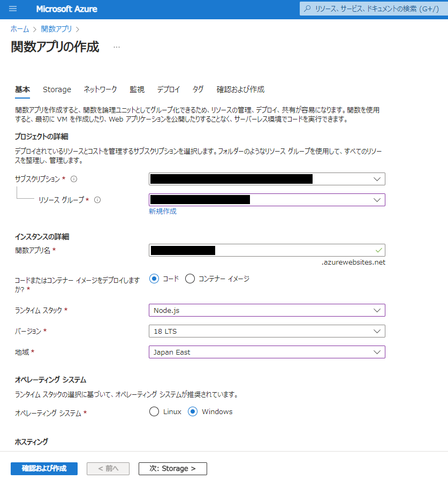This screenshot has height=480, width=448.
Task: Open the ellipsis menu beside page title
Action: point(117,47)
